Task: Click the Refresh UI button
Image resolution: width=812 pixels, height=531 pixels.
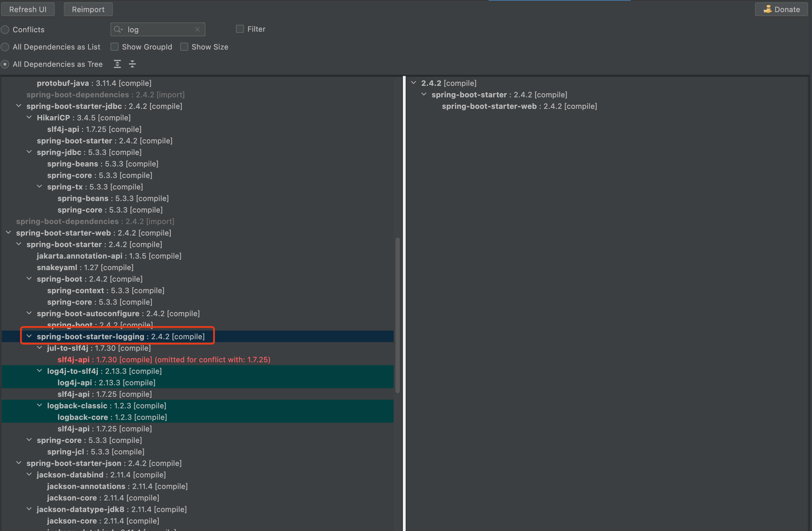Action: (x=28, y=9)
